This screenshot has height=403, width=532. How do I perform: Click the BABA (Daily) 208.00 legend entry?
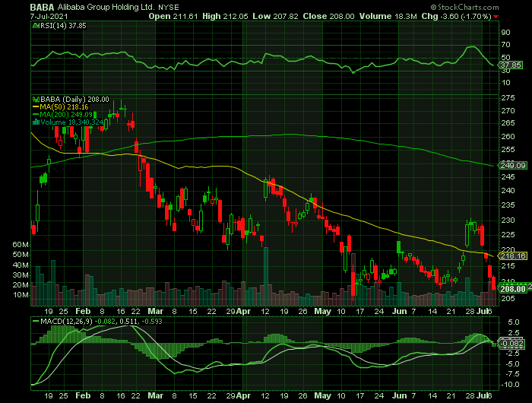(74, 100)
